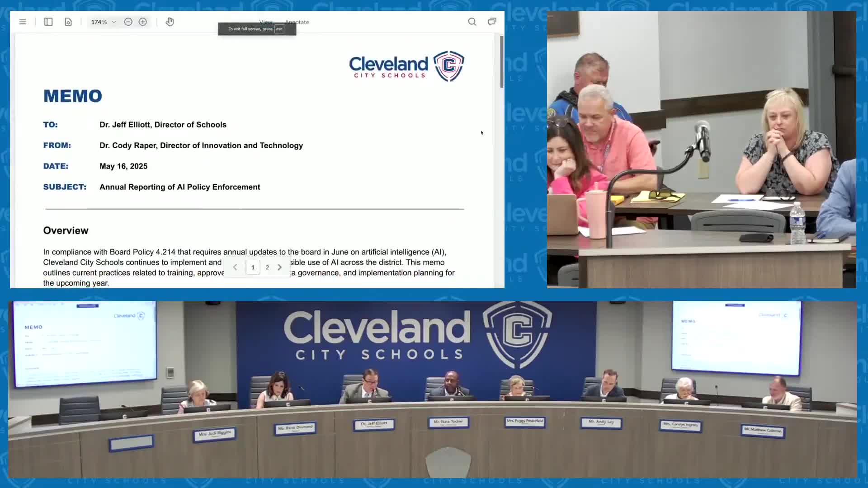Click the MEMO heading text
868x488 pixels.
(x=73, y=96)
